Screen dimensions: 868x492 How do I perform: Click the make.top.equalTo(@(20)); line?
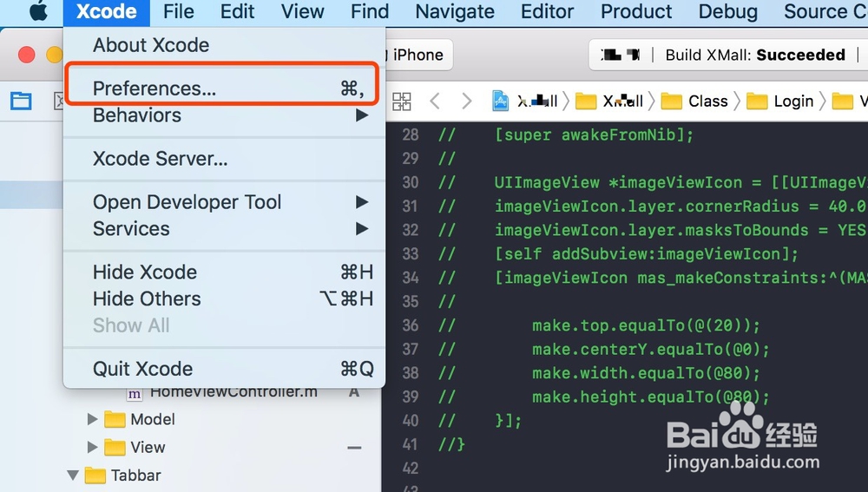(x=646, y=325)
